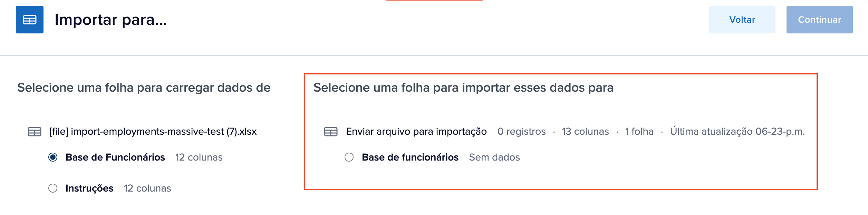Click the source Base de Funcionários label with 12 colunas
This screenshot has height=215, width=868.
[x=115, y=157]
